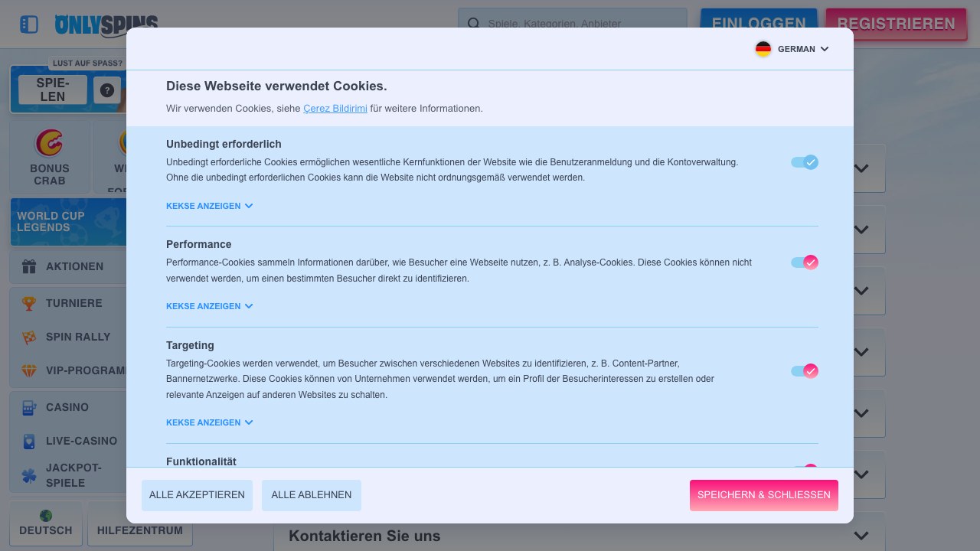The width and height of the screenshot is (980, 551).
Task: Expand Kekse anzeigen under Performance
Action: point(210,306)
